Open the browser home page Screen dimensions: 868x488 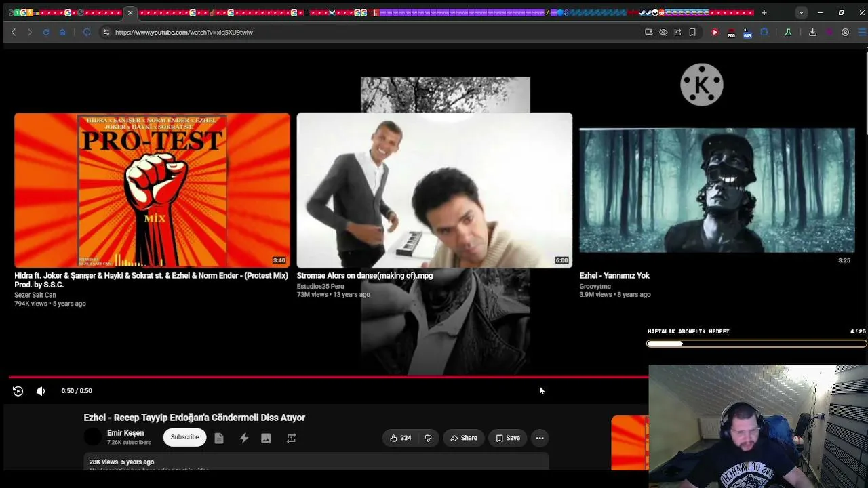tap(62, 32)
